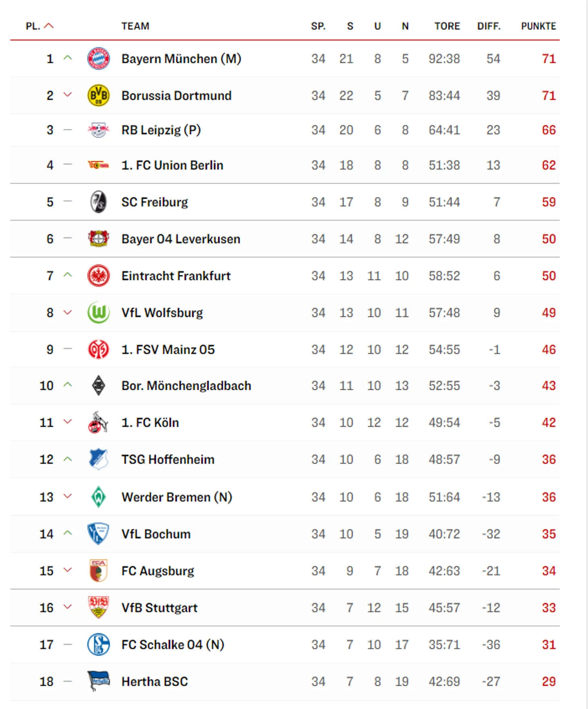Sort the table by TORE header
This screenshot has height=709, width=588.
coord(447,26)
